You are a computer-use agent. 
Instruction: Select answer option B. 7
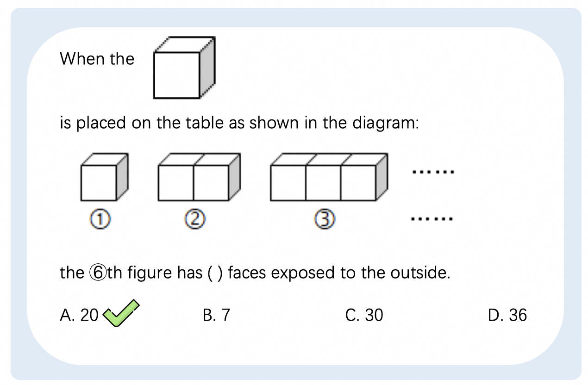(216, 315)
